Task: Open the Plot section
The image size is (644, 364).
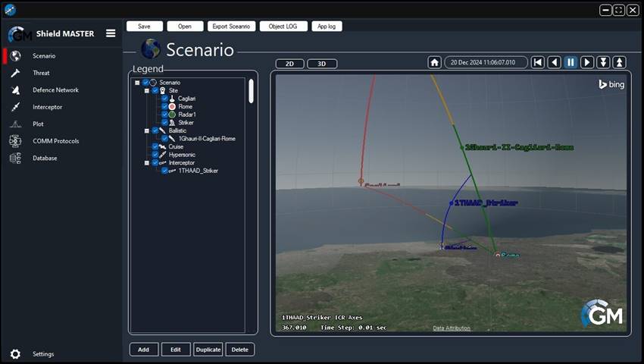Action: click(38, 124)
